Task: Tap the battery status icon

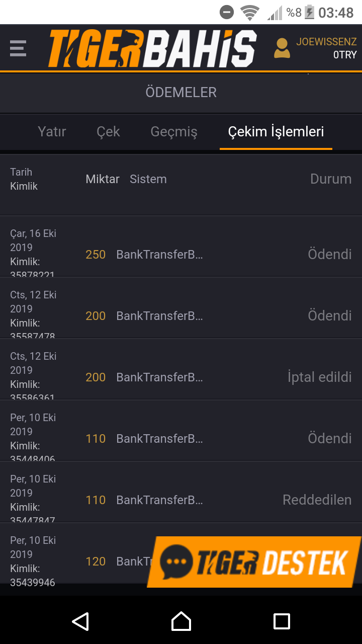Action: [x=309, y=12]
